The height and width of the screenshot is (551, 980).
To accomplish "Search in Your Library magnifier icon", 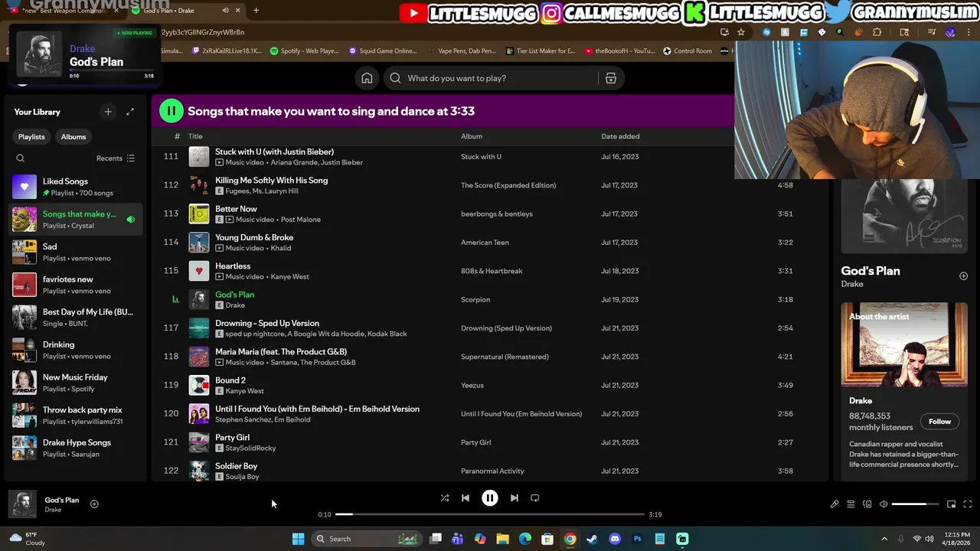I will click(x=21, y=158).
